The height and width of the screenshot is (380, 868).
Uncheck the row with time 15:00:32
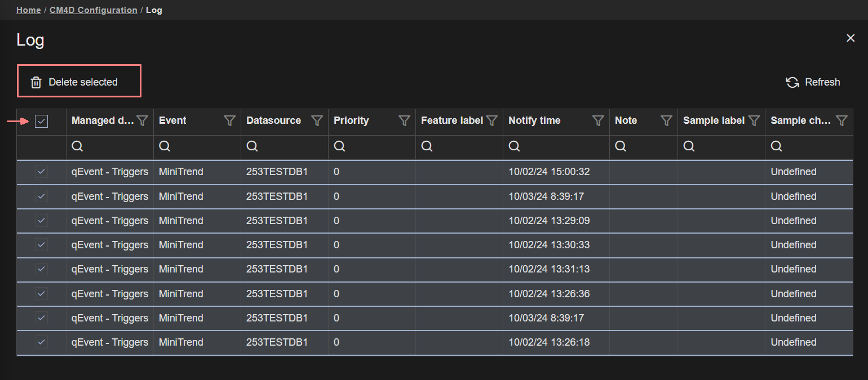click(41, 172)
